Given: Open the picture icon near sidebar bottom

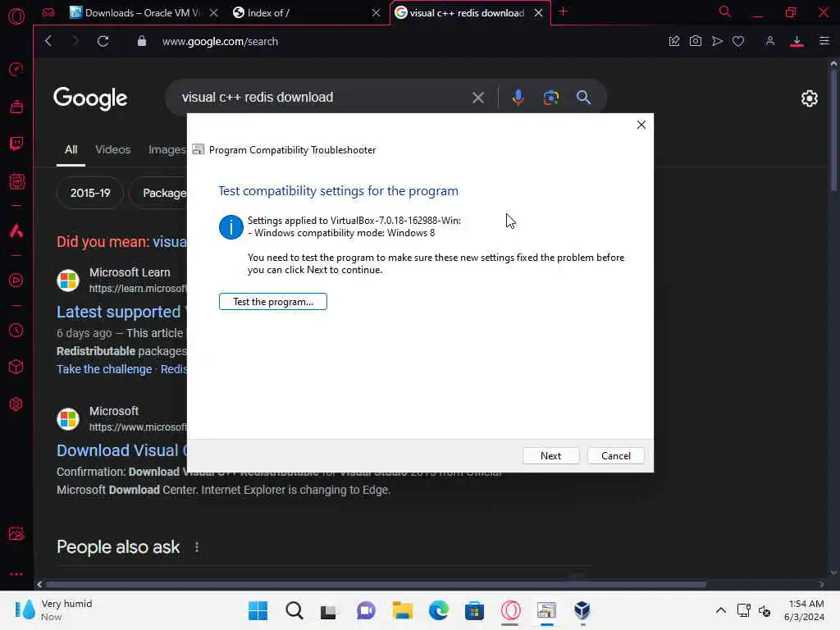Looking at the screenshot, I should pos(16,533).
